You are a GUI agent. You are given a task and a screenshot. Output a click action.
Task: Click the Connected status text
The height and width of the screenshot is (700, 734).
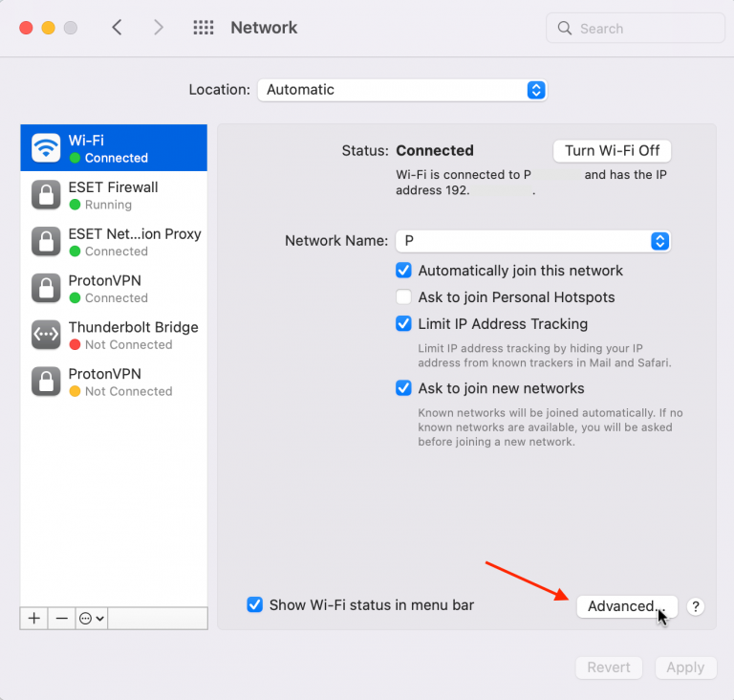point(435,150)
